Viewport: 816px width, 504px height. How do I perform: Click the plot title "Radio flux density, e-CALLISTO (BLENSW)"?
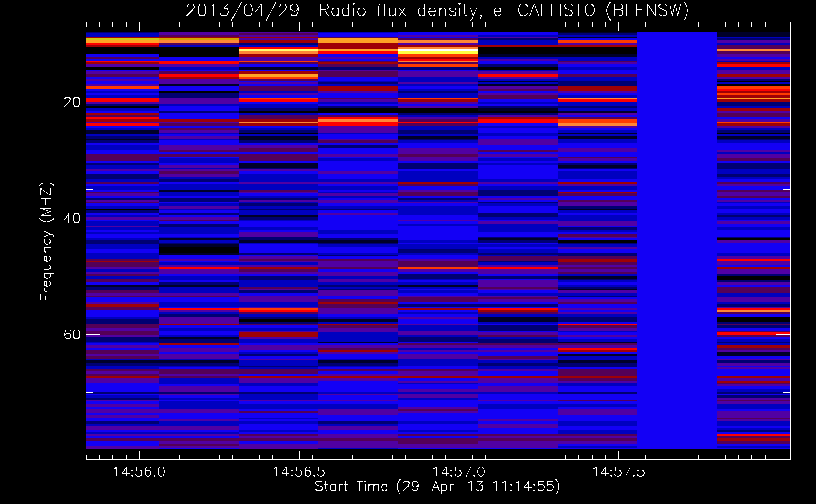click(x=503, y=10)
